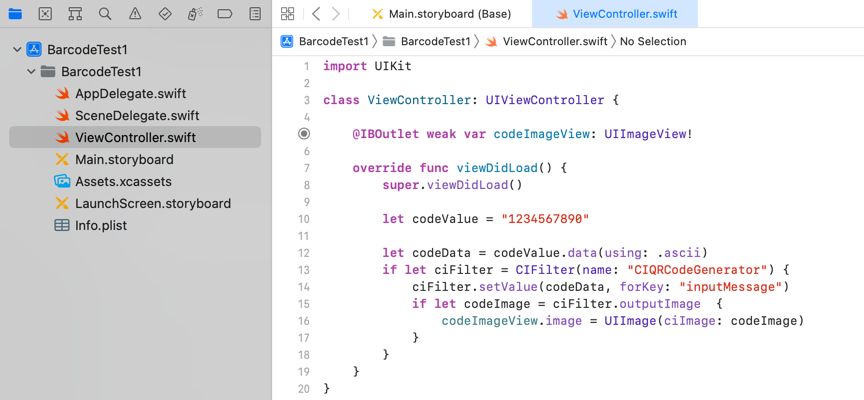
Task: Show the Issue navigator warning icon
Action: (x=135, y=14)
